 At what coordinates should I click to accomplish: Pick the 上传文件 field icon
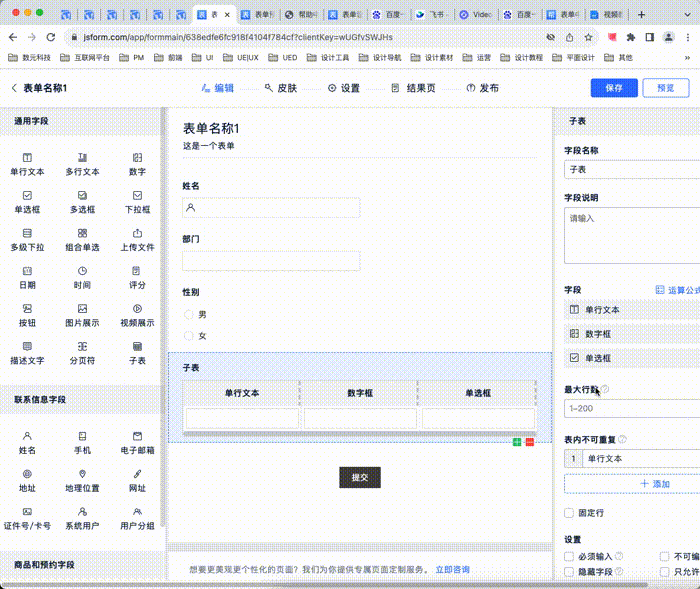137,239
